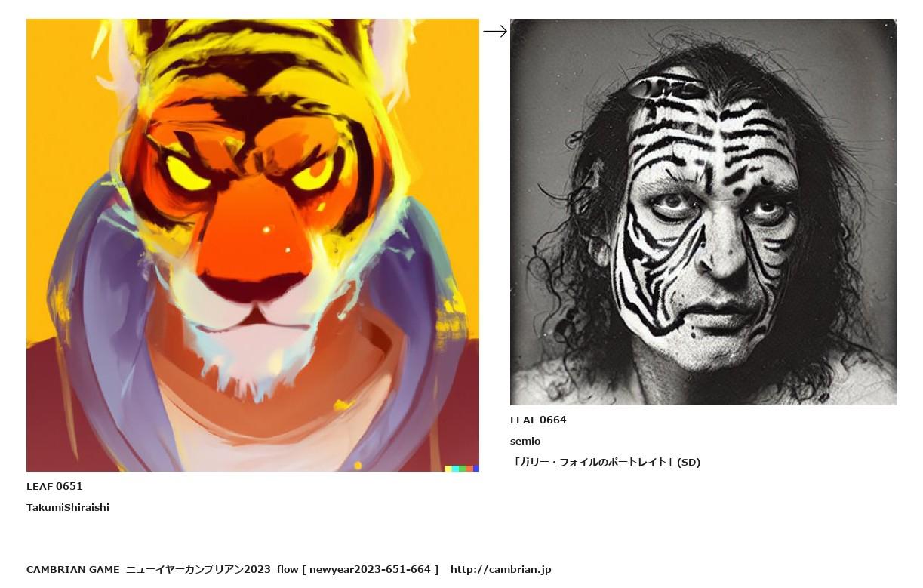
Task: Open the black-and-white striped face portrait
Action: coord(703,212)
